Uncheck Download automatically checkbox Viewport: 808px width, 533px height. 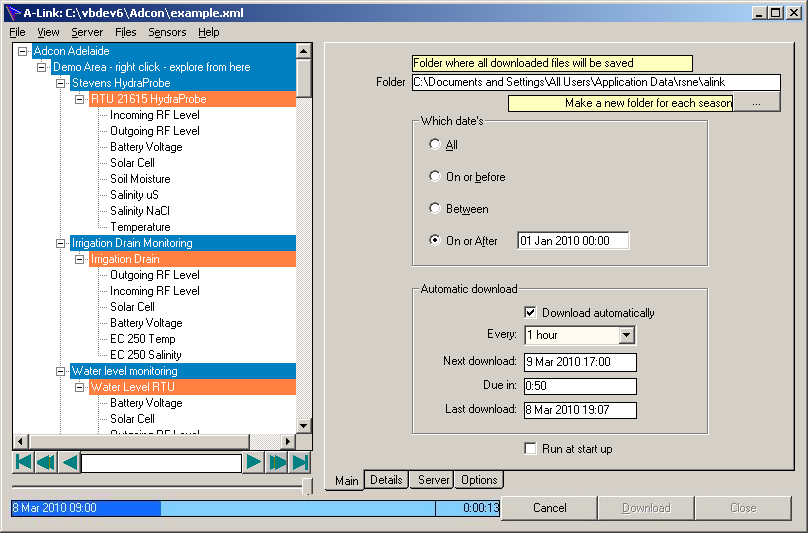(x=531, y=313)
